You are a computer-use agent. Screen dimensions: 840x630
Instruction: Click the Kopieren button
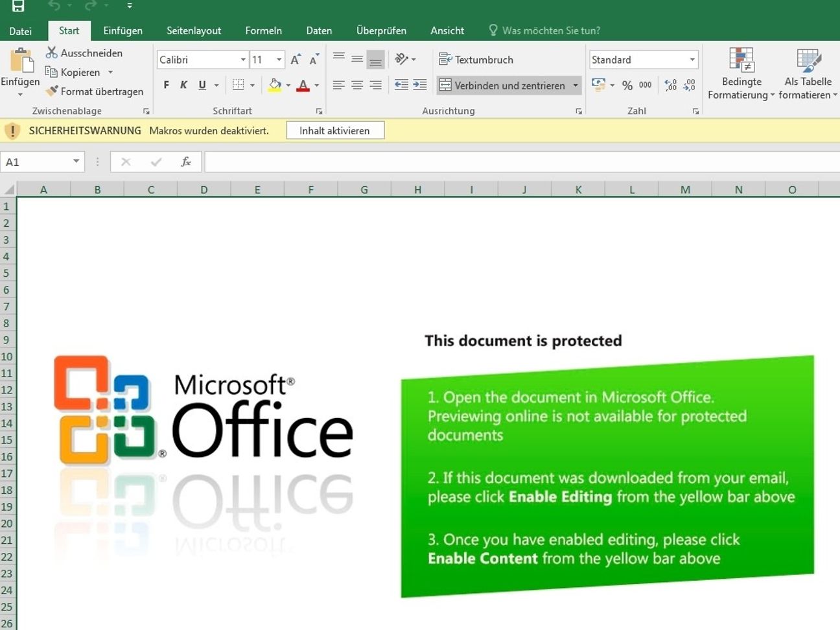pyautogui.click(x=73, y=72)
